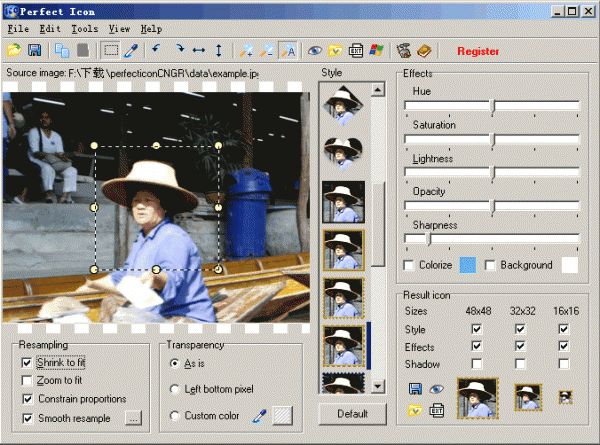Screen dimensions: 600x445
Task: Click the Sharpness slider handle
Action: [429, 239]
